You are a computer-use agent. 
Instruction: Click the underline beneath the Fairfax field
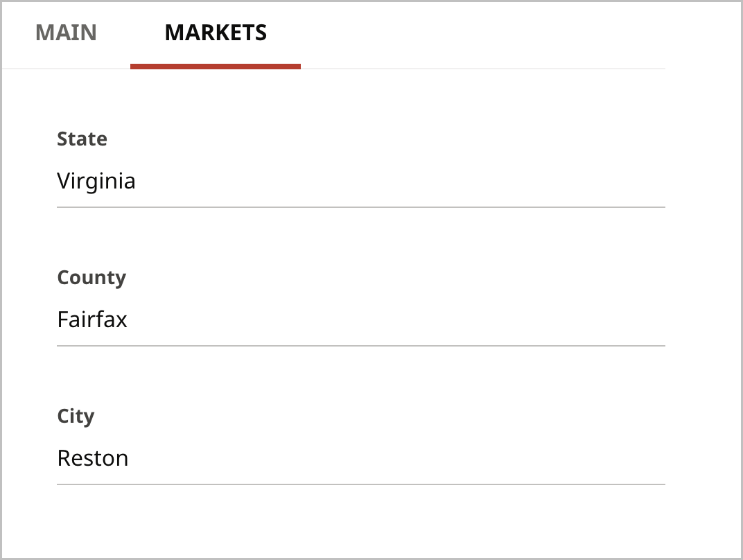[x=360, y=345]
